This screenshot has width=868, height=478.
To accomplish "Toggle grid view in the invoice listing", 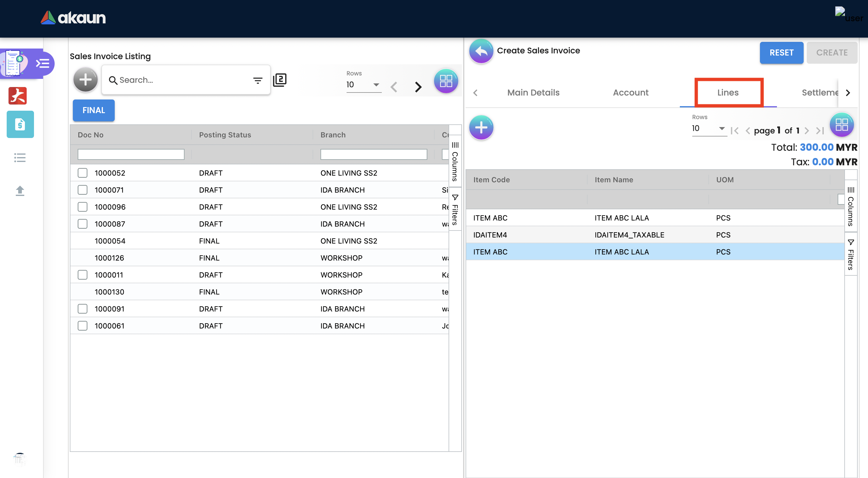I will tap(446, 81).
